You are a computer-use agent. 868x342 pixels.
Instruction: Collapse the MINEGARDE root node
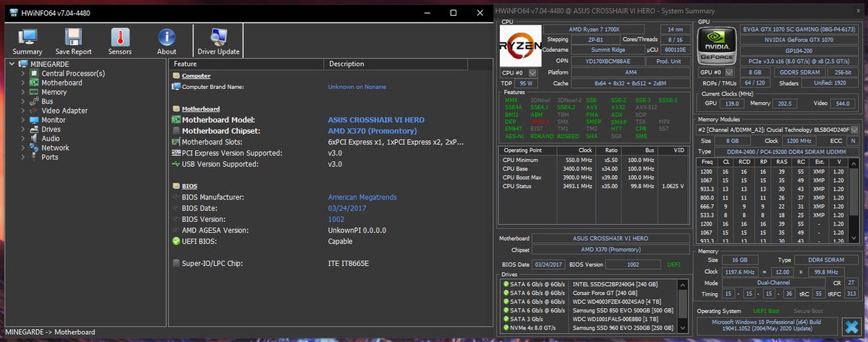(x=12, y=64)
